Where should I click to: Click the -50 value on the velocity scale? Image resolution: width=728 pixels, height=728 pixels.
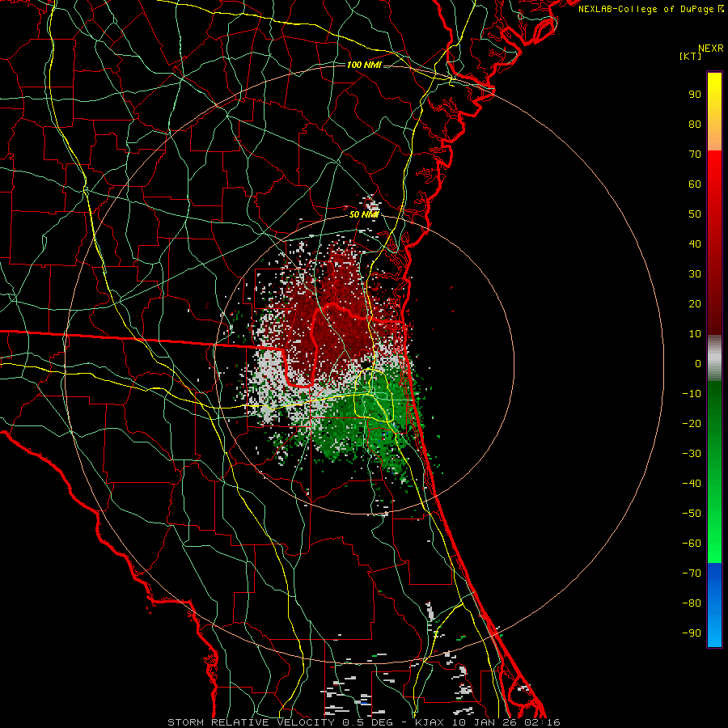(x=692, y=513)
